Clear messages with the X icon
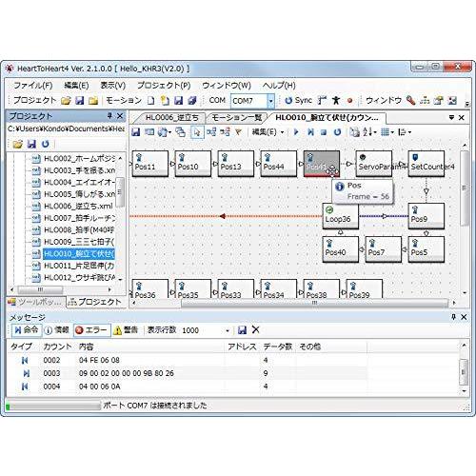 click(255, 329)
